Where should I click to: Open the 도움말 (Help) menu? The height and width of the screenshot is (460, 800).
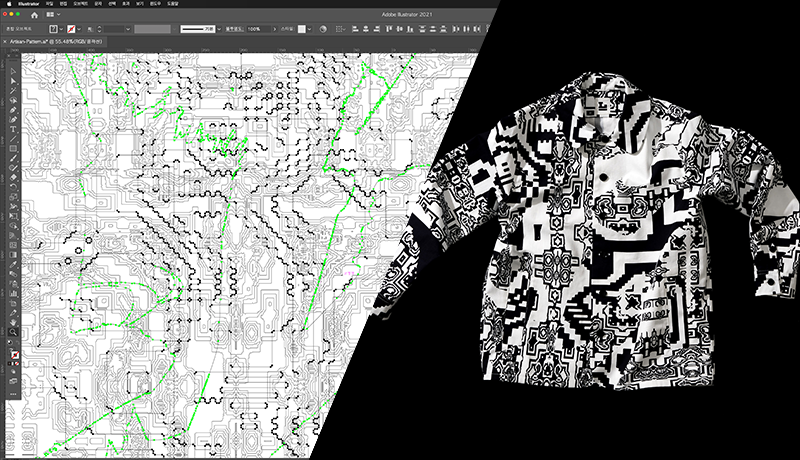tap(172, 4)
